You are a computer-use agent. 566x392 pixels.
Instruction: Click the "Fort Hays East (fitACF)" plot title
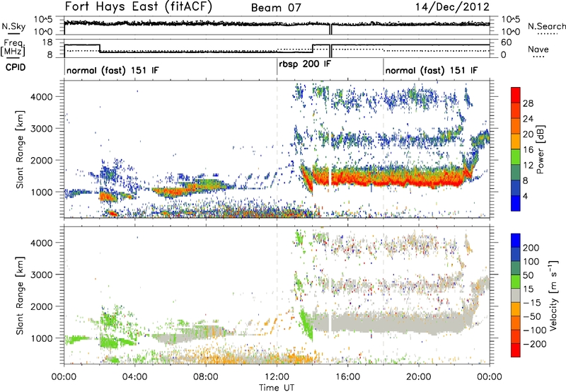139,6
